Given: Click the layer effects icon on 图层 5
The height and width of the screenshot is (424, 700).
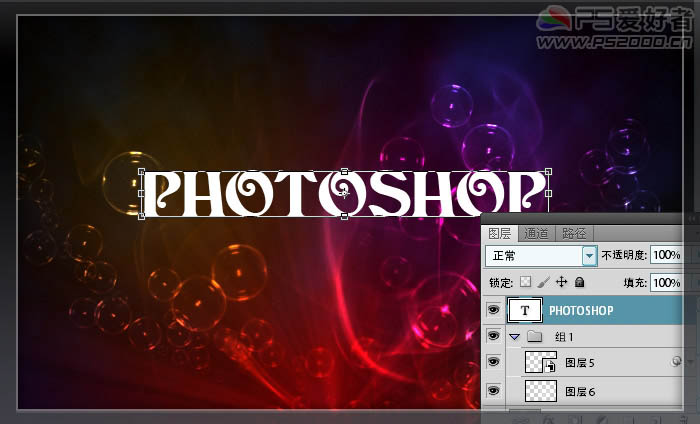Looking at the screenshot, I should click(x=677, y=363).
